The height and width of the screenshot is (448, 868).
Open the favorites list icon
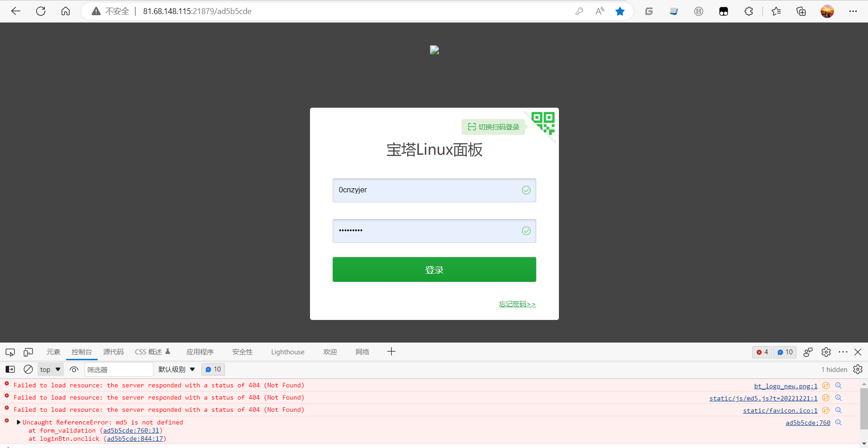776,11
